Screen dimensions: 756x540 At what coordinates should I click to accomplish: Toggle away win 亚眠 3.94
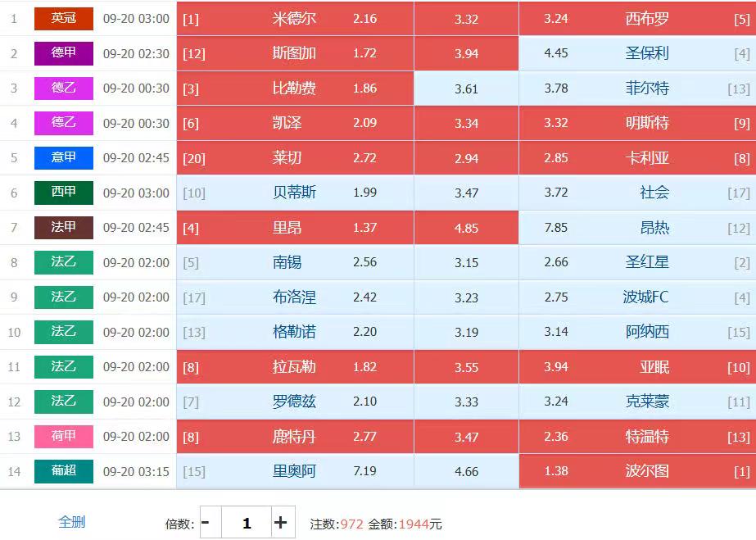coord(637,367)
